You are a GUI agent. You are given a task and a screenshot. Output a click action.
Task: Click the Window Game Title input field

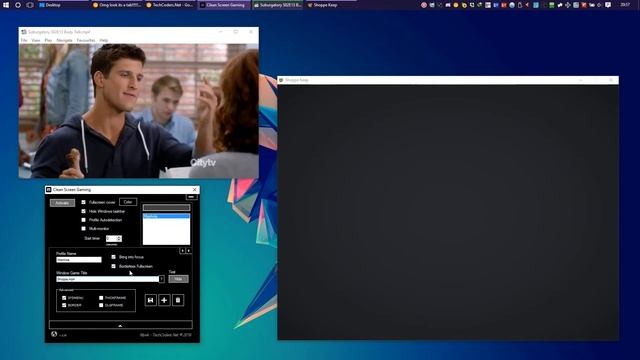(x=107, y=279)
